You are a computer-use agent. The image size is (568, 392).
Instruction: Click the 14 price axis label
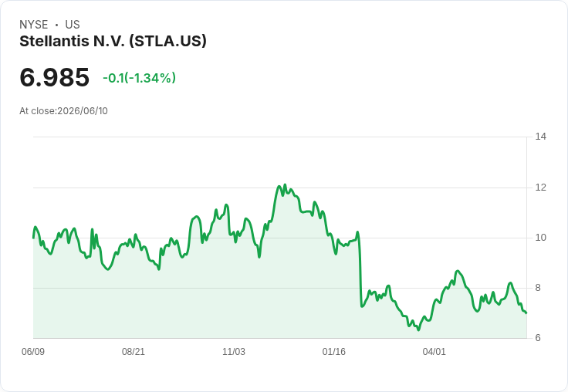pos(541,137)
